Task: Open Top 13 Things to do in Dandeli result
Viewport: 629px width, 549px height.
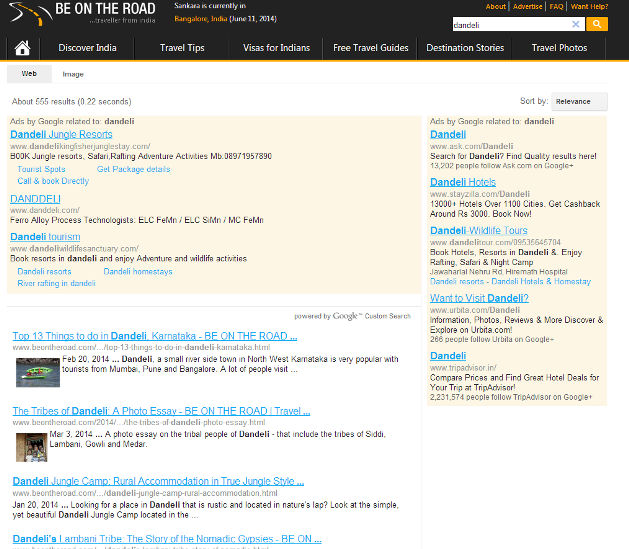Action: tap(155, 336)
